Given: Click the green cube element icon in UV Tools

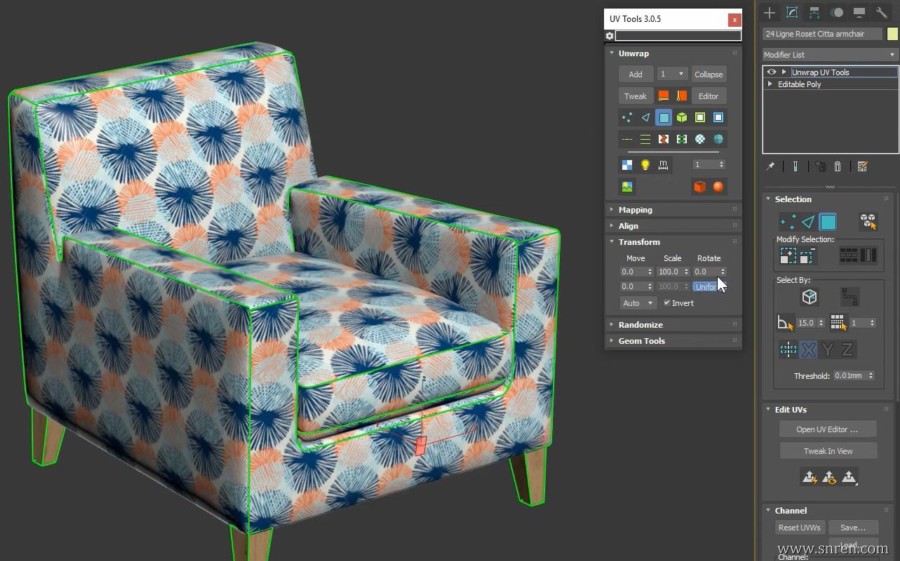Looking at the screenshot, I should [682, 118].
